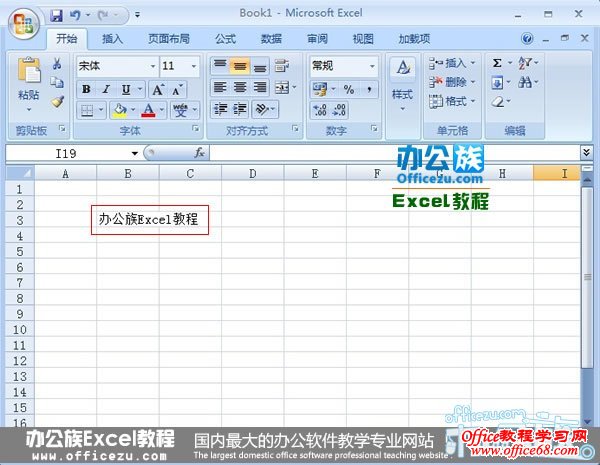The width and height of the screenshot is (600, 465).
Task: Decrease the indent
Action: pyautogui.click(x=220, y=110)
